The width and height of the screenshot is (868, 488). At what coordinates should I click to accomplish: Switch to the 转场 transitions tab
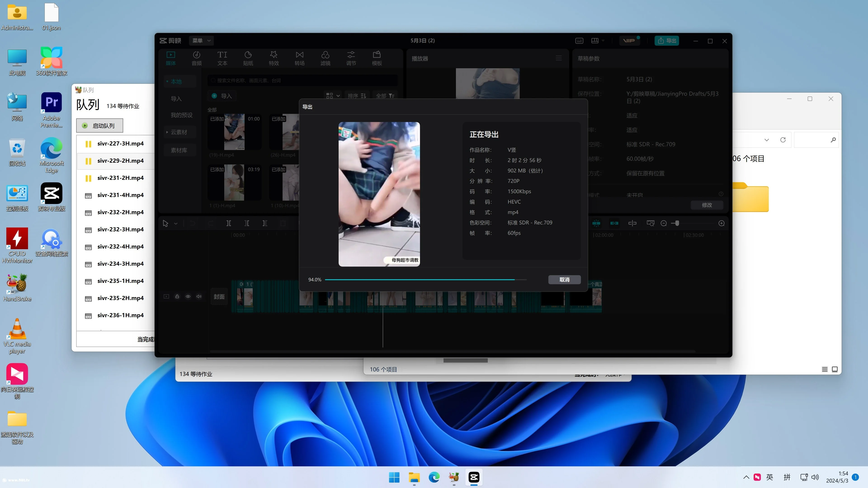click(x=300, y=58)
